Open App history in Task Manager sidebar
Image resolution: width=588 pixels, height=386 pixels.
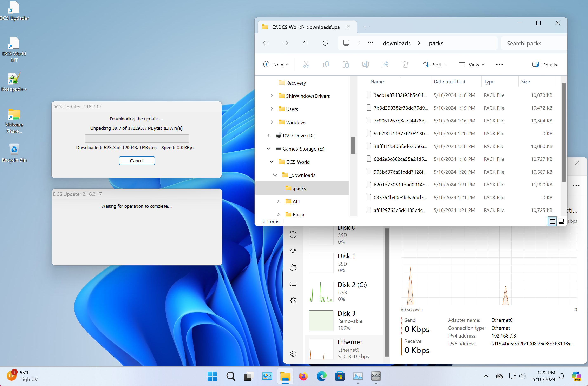tap(293, 234)
